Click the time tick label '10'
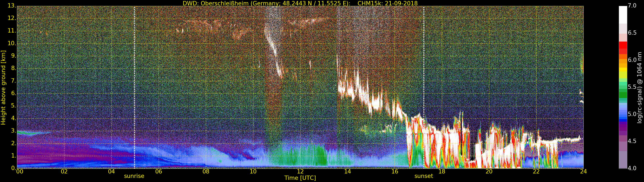Image resolution: width=644 pixels, height=182 pixels. pyautogui.click(x=253, y=171)
